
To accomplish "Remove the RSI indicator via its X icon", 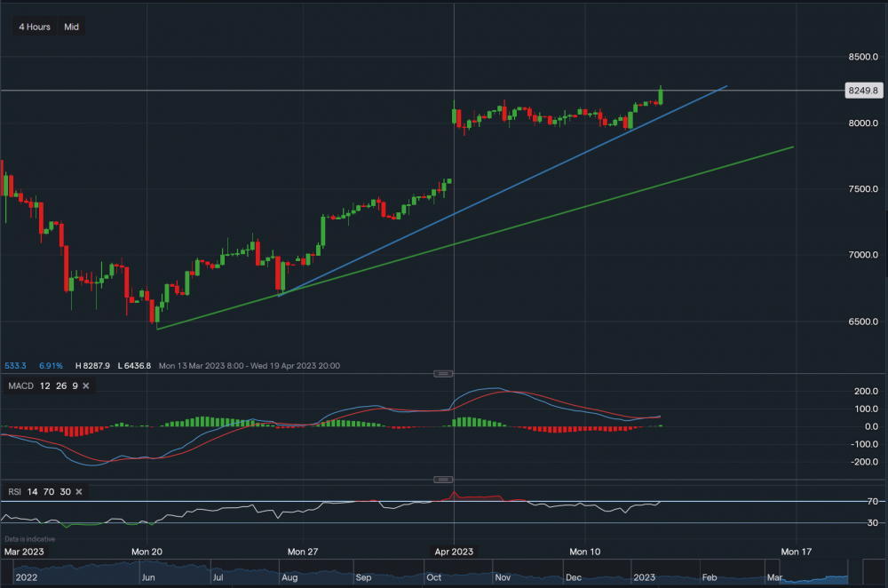I will click(x=78, y=491).
